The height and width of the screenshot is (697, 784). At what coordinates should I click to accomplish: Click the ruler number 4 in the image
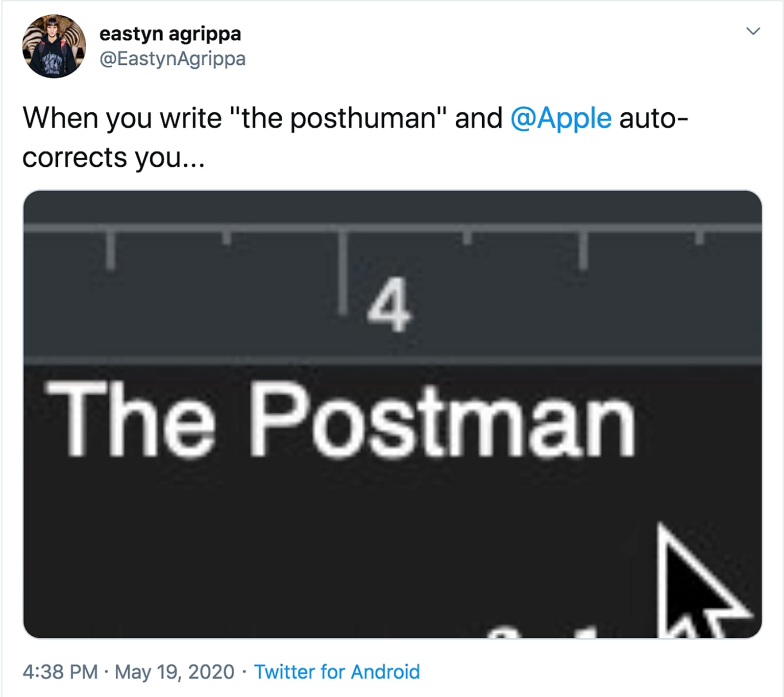click(x=389, y=304)
